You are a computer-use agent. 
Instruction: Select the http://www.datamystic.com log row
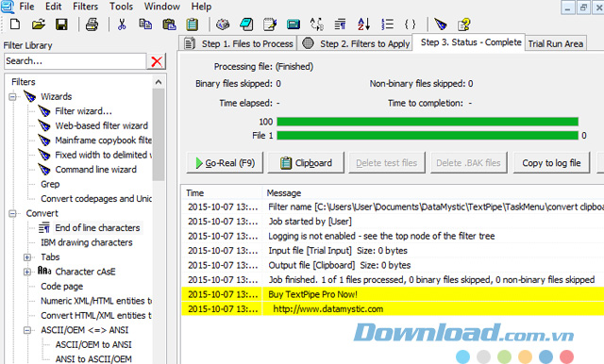393,309
